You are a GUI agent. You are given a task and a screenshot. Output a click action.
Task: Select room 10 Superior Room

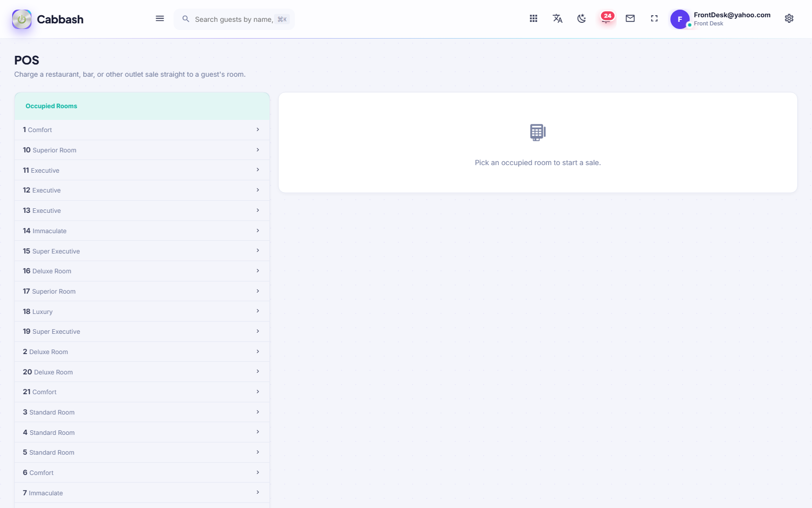click(x=142, y=150)
